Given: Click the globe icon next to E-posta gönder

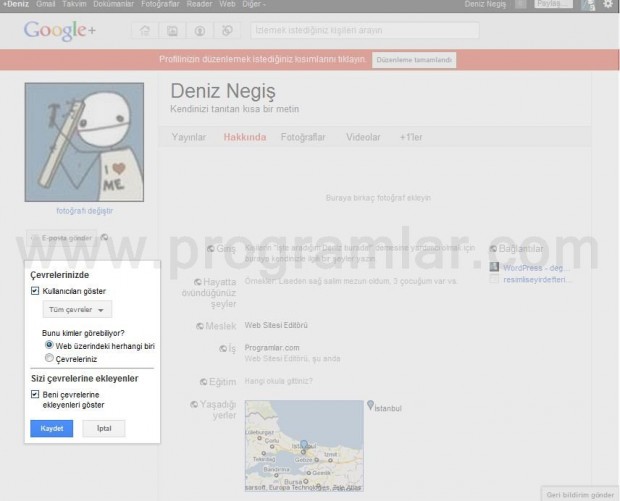Looking at the screenshot, I should [104, 237].
